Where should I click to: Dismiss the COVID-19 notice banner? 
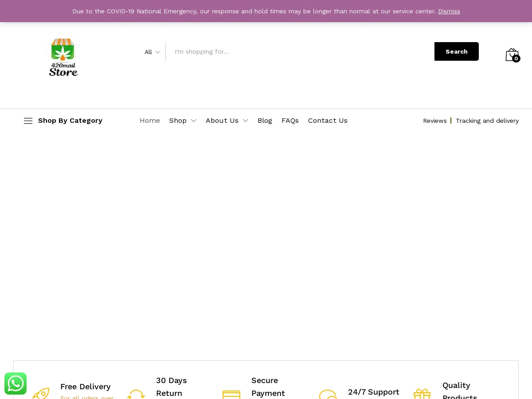(449, 11)
